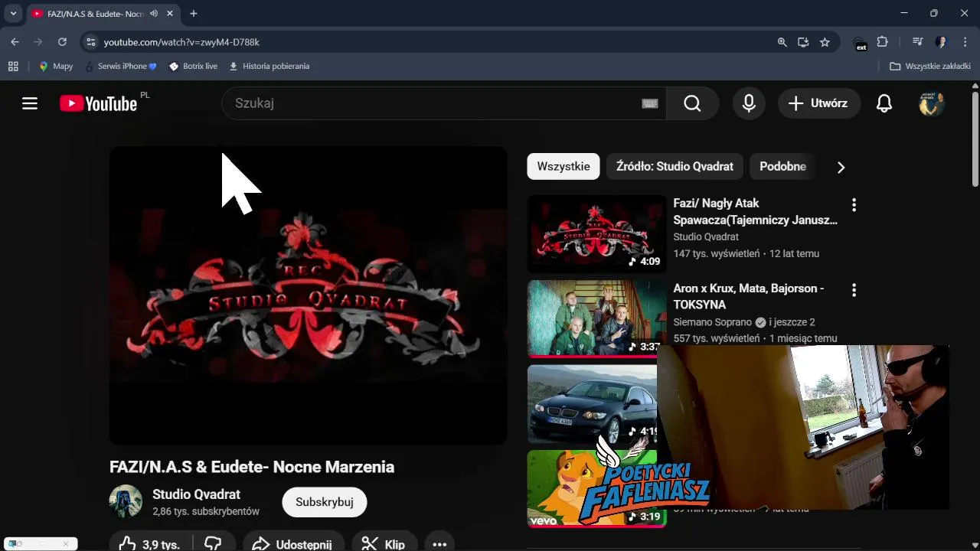This screenshot has height=551, width=980.
Task: Open the media control icon in toolbar
Action: coord(917,42)
